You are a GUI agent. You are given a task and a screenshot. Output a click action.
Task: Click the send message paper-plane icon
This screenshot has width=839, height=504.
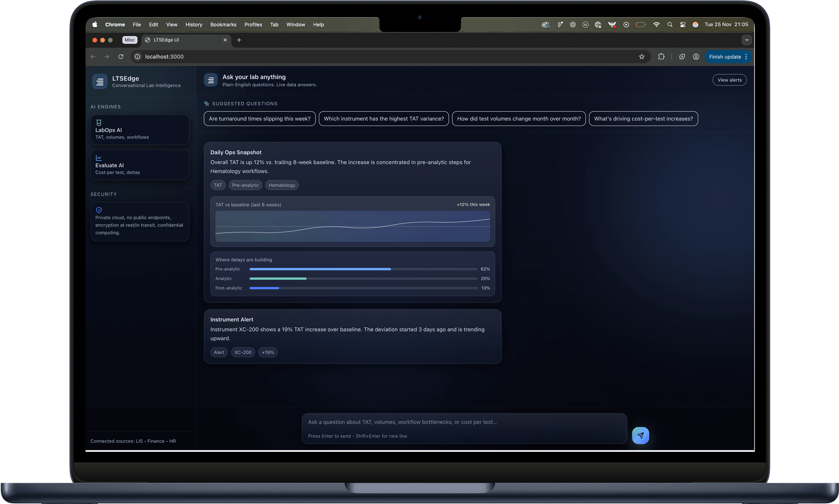point(640,435)
